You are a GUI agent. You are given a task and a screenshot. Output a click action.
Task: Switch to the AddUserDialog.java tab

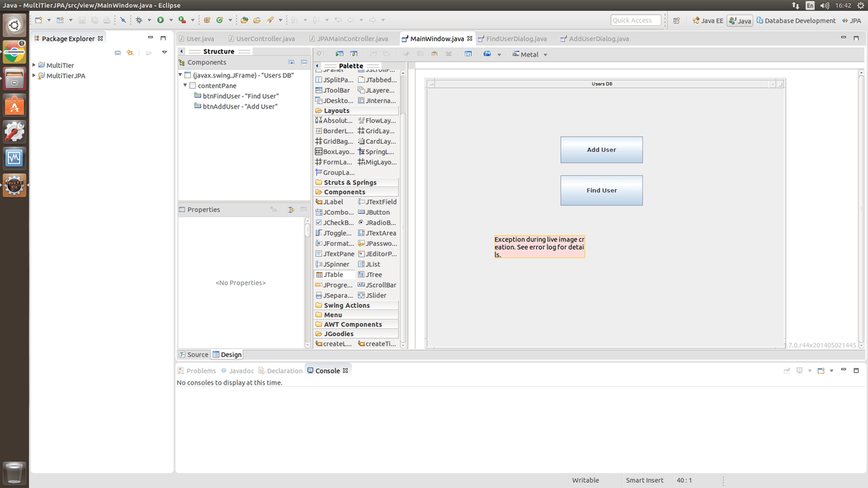[x=595, y=38]
